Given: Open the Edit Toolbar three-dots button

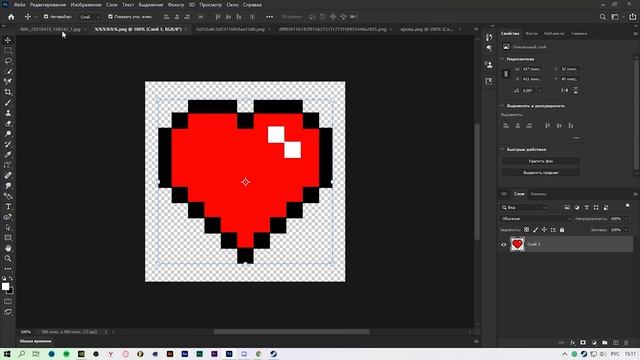Looking at the screenshot, I should click(8, 269).
